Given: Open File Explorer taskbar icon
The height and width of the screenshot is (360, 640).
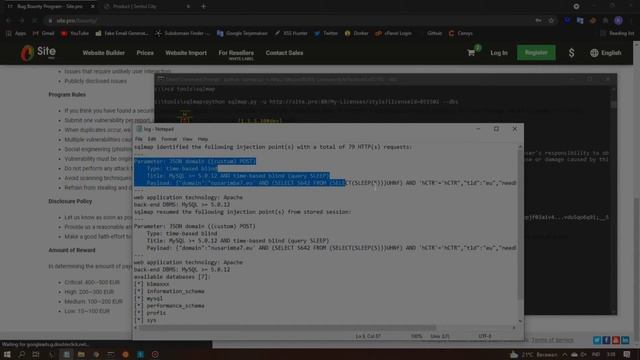Looking at the screenshot, I should point(81,354).
